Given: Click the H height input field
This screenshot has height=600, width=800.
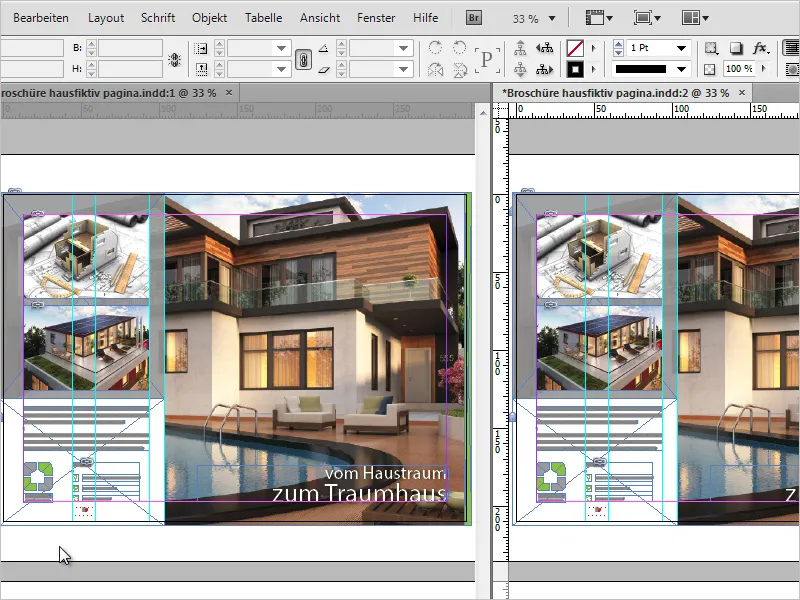Looking at the screenshot, I should [x=130, y=69].
